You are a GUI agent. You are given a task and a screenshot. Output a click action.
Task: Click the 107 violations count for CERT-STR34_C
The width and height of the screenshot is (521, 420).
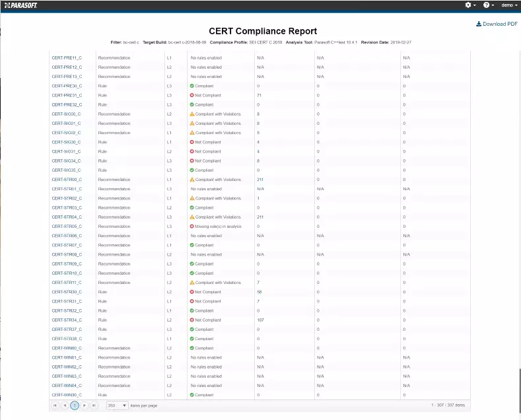tap(260, 320)
